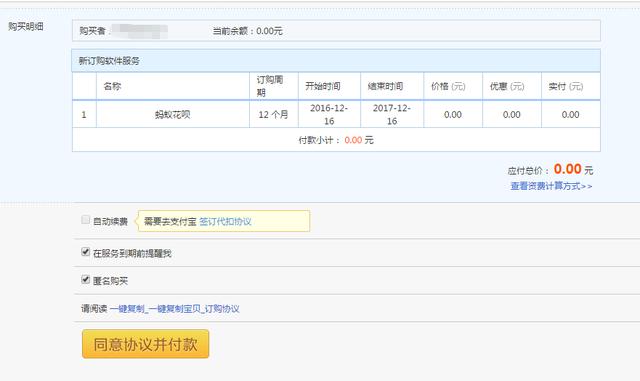Click the 购买者 buyer label
The height and width of the screenshot is (381, 640).
pyautogui.click(x=92, y=31)
